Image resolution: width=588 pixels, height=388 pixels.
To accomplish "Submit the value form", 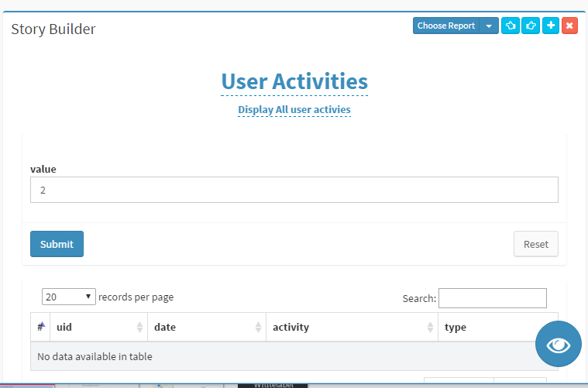I will pos(57,244).
